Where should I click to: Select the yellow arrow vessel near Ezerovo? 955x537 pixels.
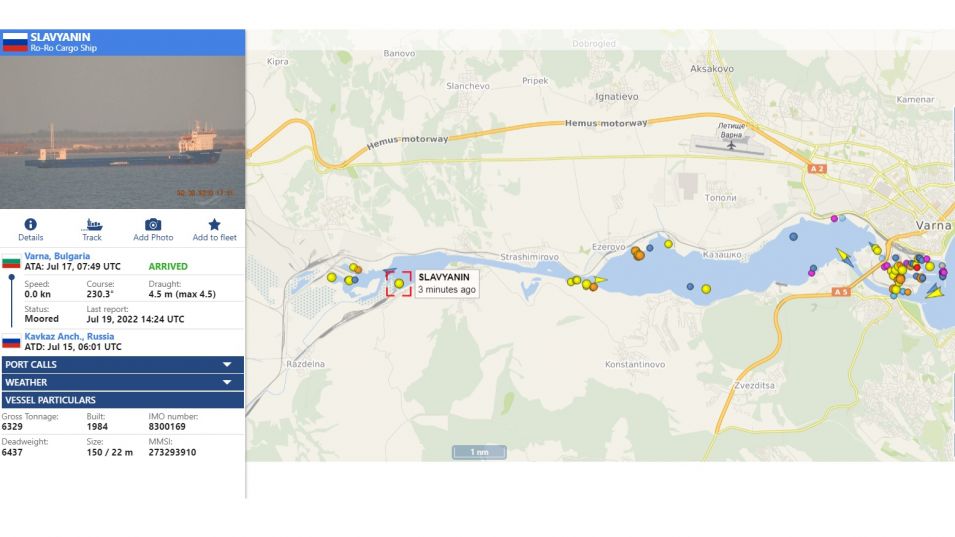pyautogui.click(x=599, y=281)
